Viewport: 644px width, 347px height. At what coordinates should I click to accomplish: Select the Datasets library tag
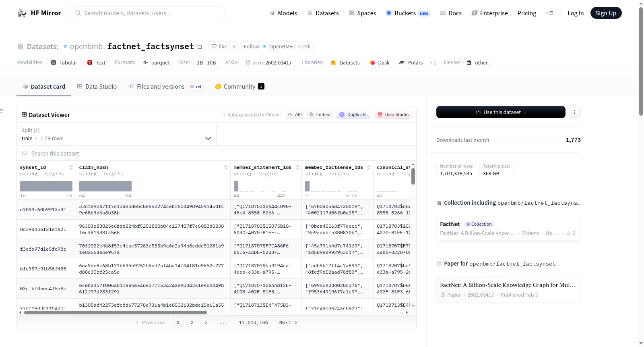click(345, 62)
